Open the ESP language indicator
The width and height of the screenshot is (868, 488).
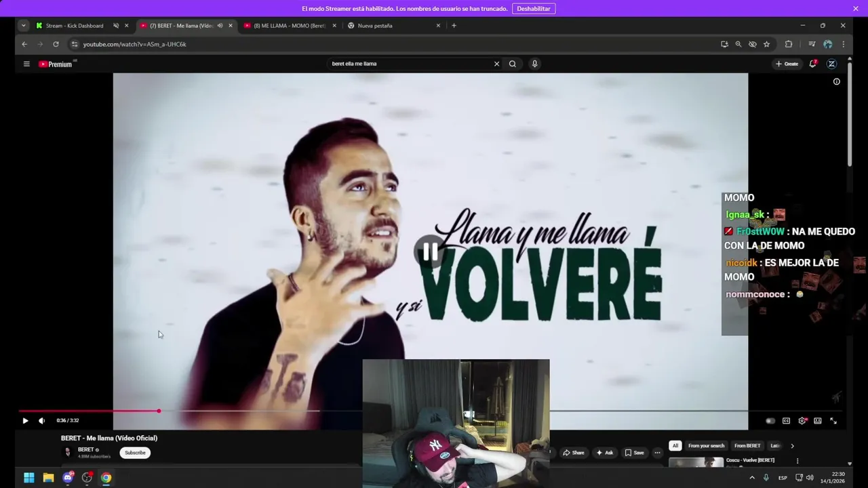(x=783, y=478)
